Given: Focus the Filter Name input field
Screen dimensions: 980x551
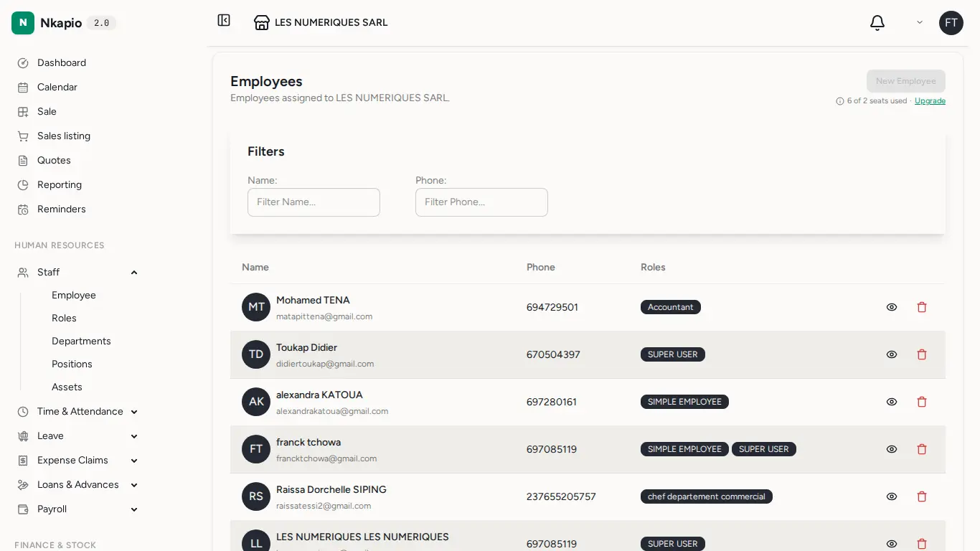Looking at the screenshot, I should pyautogui.click(x=314, y=202).
